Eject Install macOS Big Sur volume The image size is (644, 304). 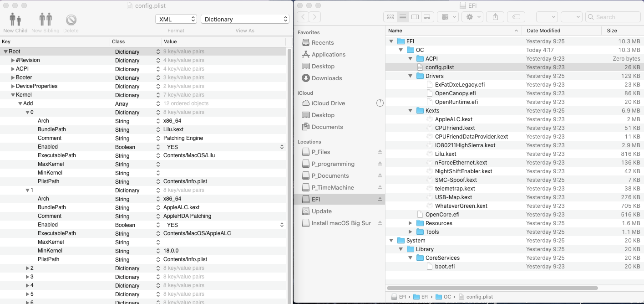pyautogui.click(x=380, y=223)
